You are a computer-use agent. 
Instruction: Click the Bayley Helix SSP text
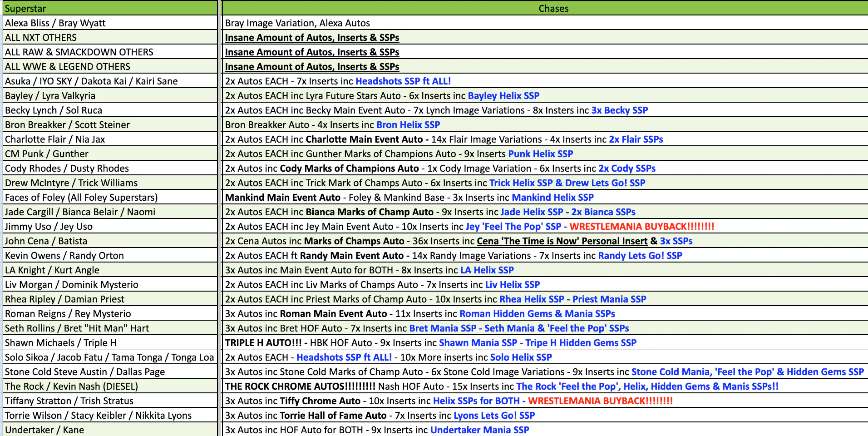click(x=503, y=96)
